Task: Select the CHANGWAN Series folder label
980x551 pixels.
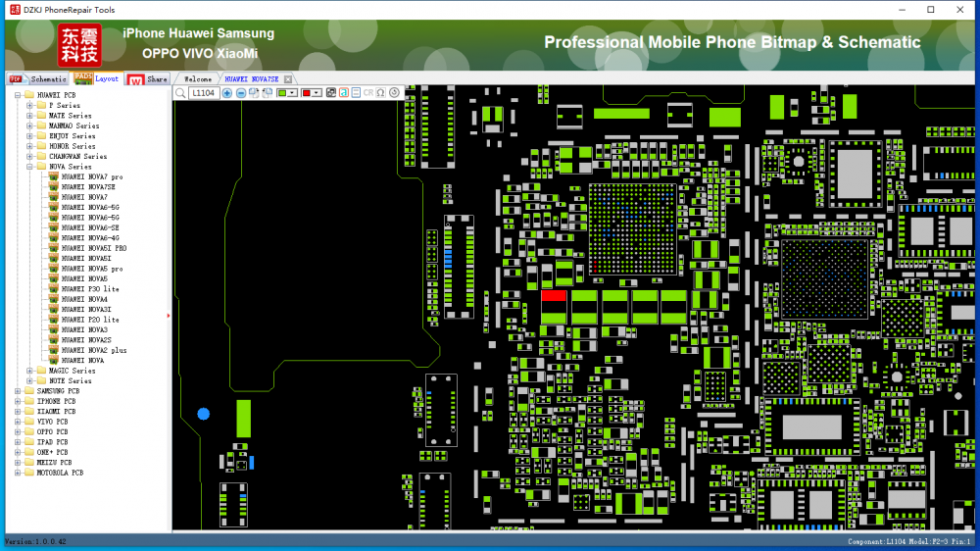Action: coord(77,156)
